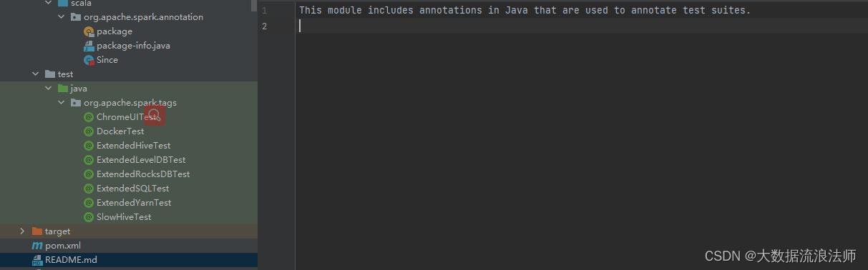This screenshot has height=270, width=868.
Task: Collapse the test folder
Action: pos(35,74)
